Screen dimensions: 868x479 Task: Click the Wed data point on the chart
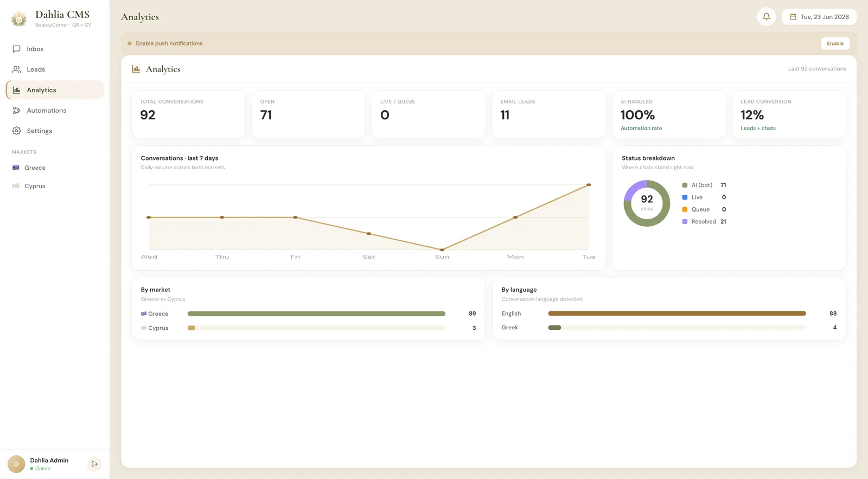pyautogui.click(x=149, y=218)
